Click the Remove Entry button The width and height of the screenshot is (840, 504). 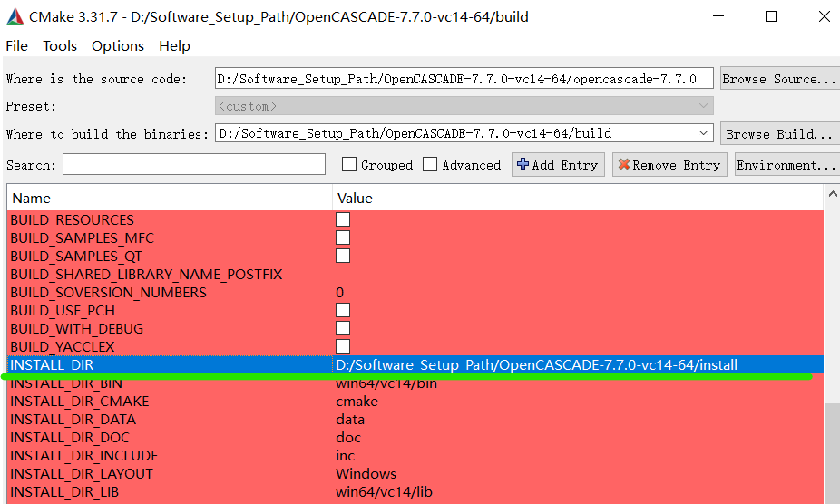[x=669, y=164]
